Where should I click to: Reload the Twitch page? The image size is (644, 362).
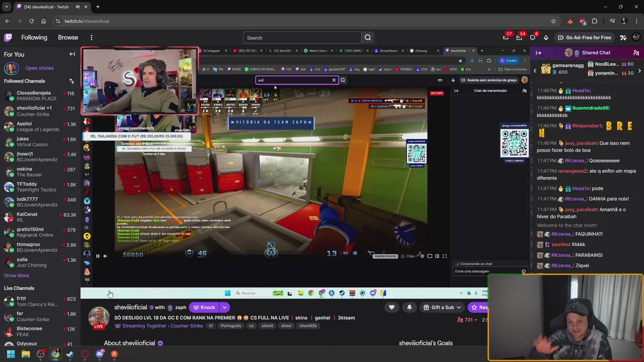pyautogui.click(x=31, y=21)
